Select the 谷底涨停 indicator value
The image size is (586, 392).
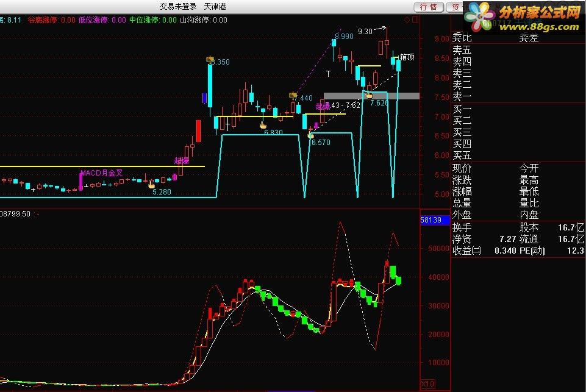tap(52, 20)
